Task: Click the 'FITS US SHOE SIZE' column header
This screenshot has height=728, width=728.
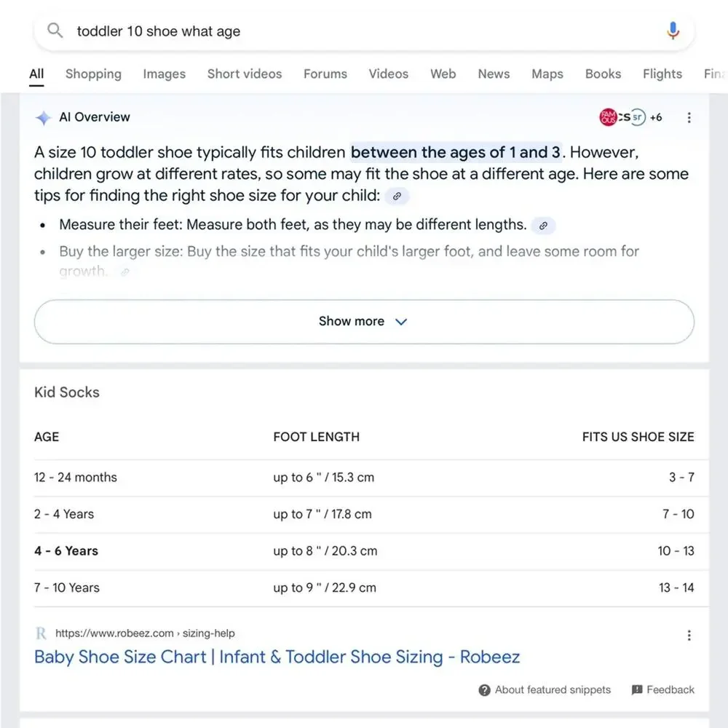Action: [x=638, y=437]
